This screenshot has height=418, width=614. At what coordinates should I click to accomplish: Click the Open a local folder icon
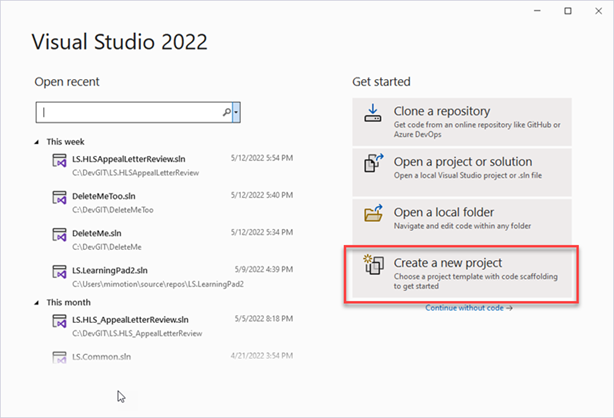(374, 214)
